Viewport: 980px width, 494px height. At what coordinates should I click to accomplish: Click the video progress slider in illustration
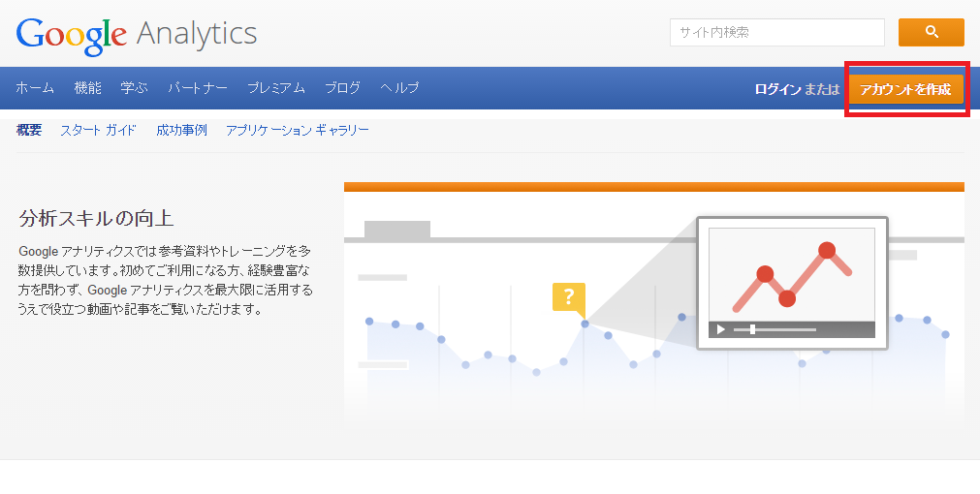pyautogui.click(x=775, y=329)
